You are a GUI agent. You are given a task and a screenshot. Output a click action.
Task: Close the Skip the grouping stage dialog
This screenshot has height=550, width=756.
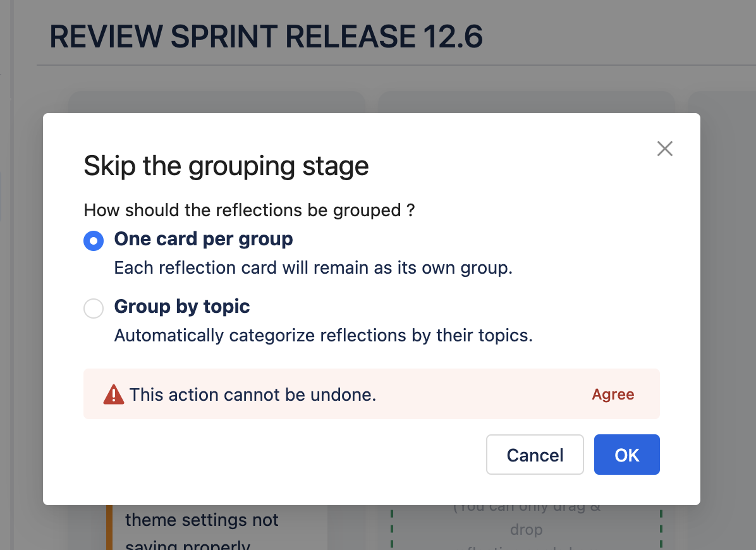click(x=664, y=149)
